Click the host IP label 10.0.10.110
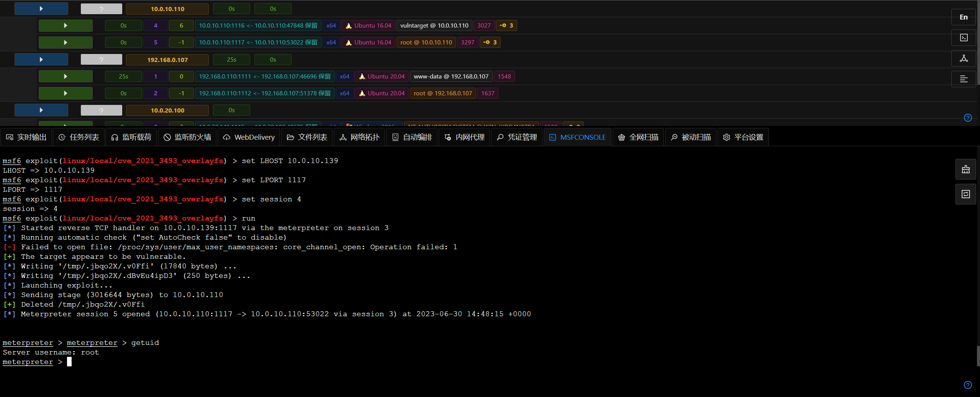This screenshot has width=980, height=397. 167,9
